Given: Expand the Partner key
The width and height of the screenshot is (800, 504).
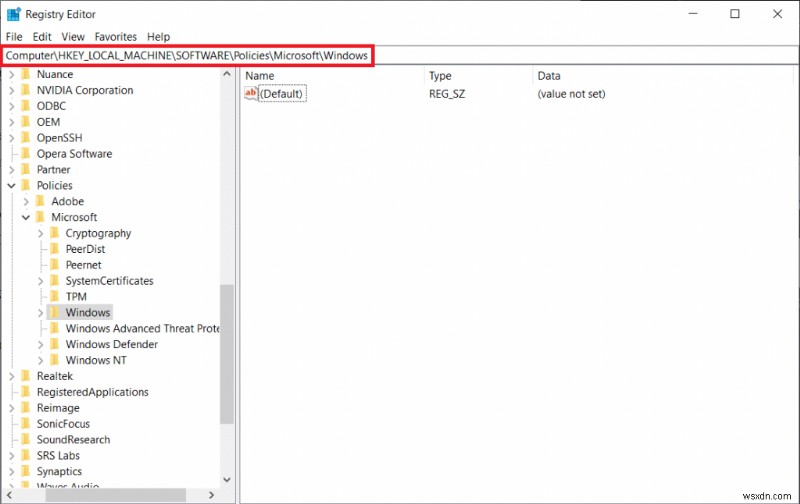Looking at the screenshot, I should click(11, 170).
